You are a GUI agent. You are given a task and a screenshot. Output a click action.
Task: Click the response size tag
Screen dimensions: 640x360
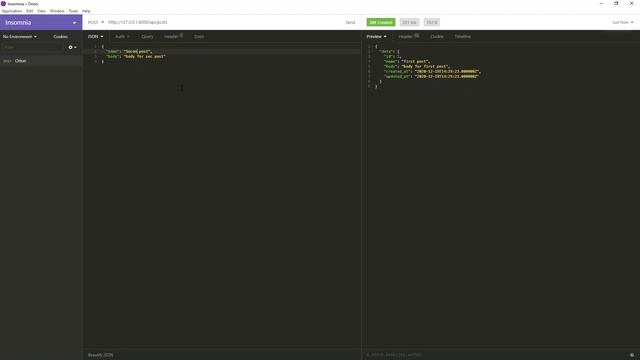coord(431,22)
